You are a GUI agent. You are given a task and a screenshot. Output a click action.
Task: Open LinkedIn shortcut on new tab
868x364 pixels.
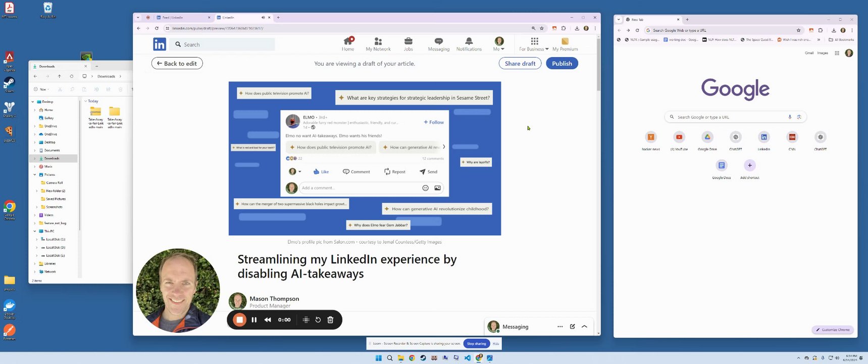(x=764, y=141)
